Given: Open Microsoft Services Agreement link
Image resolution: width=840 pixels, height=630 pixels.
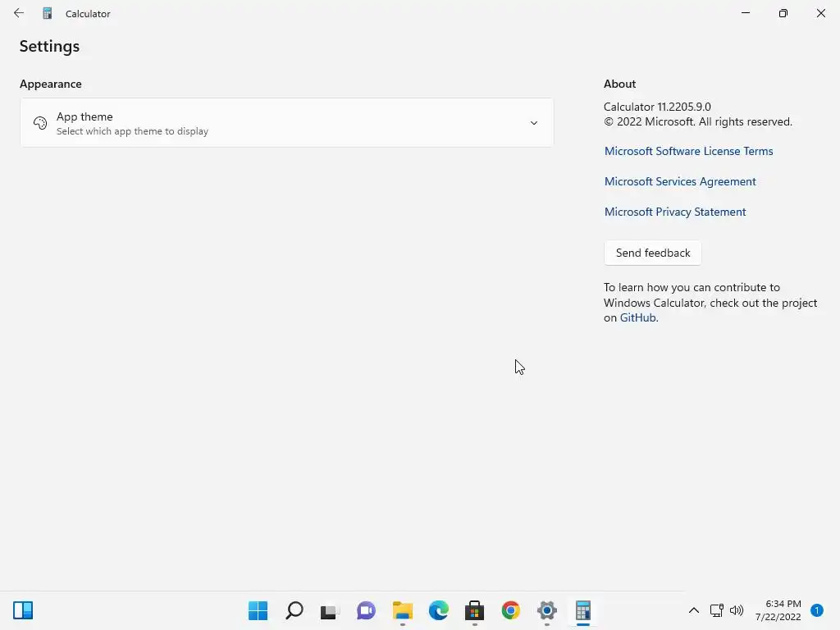Looking at the screenshot, I should click(x=680, y=181).
